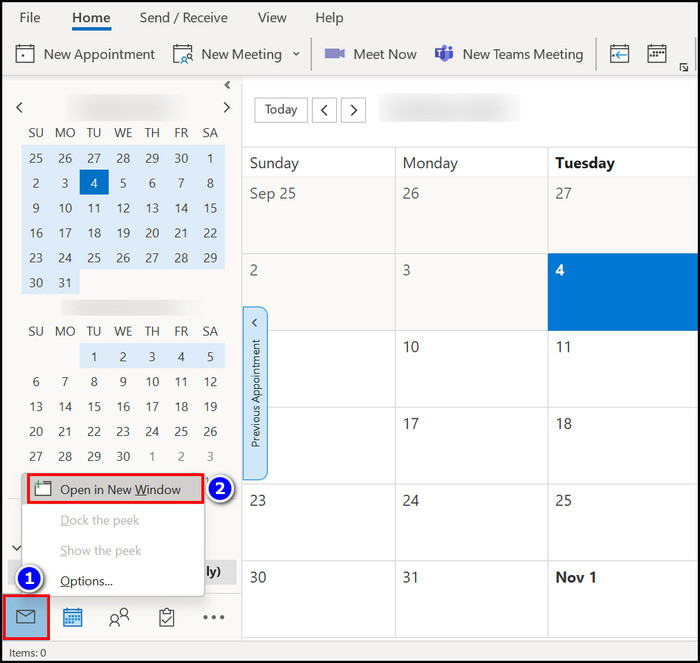The width and height of the screenshot is (700, 663).
Task: Click New Appointment in ribbon
Action: (x=86, y=54)
